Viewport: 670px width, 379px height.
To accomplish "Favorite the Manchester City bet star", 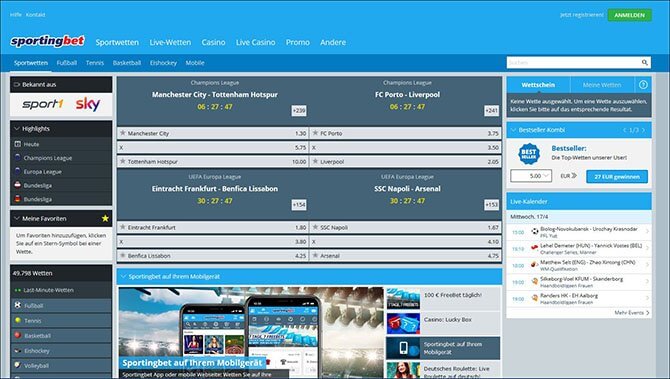I will click(123, 133).
